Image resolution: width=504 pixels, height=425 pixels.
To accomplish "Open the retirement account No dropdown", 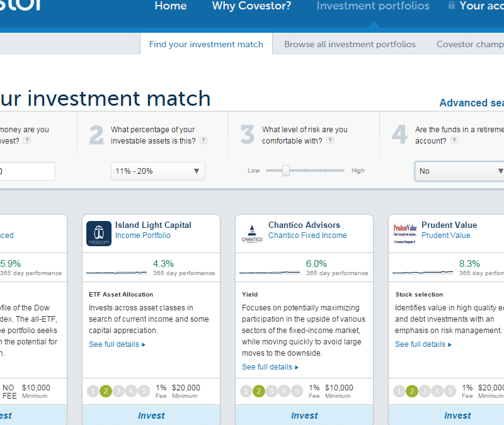I will coord(460,171).
